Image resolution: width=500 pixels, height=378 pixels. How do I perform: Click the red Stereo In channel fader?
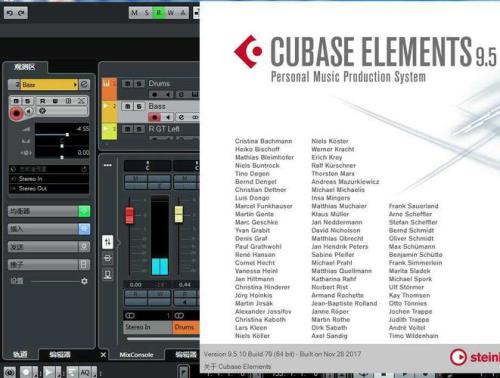coord(129,215)
